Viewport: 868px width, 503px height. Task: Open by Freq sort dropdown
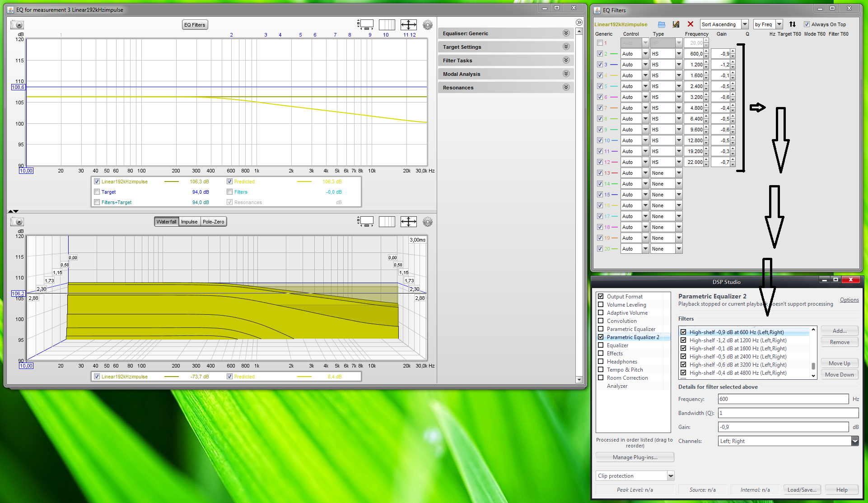pyautogui.click(x=779, y=24)
